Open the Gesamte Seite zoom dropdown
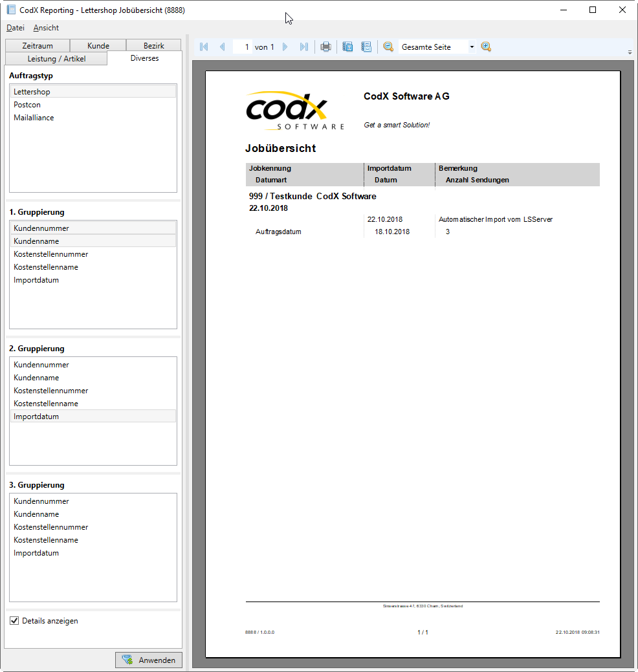This screenshot has width=638, height=672. pyautogui.click(x=472, y=47)
